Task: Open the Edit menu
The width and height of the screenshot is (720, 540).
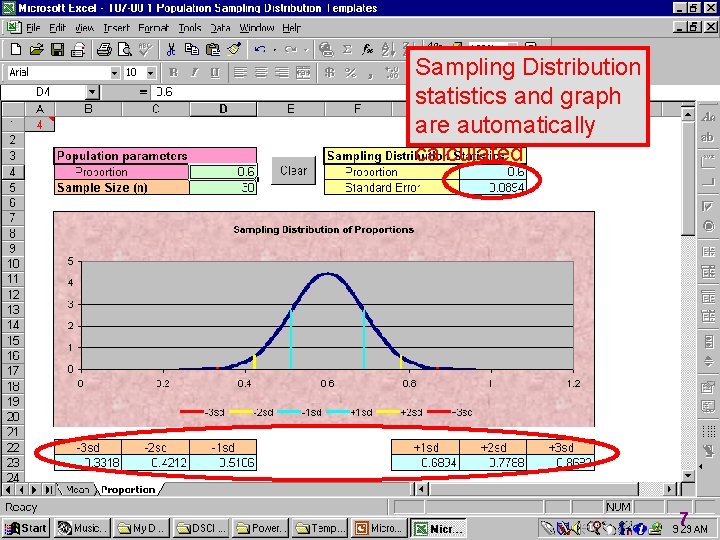Action: tap(57, 28)
